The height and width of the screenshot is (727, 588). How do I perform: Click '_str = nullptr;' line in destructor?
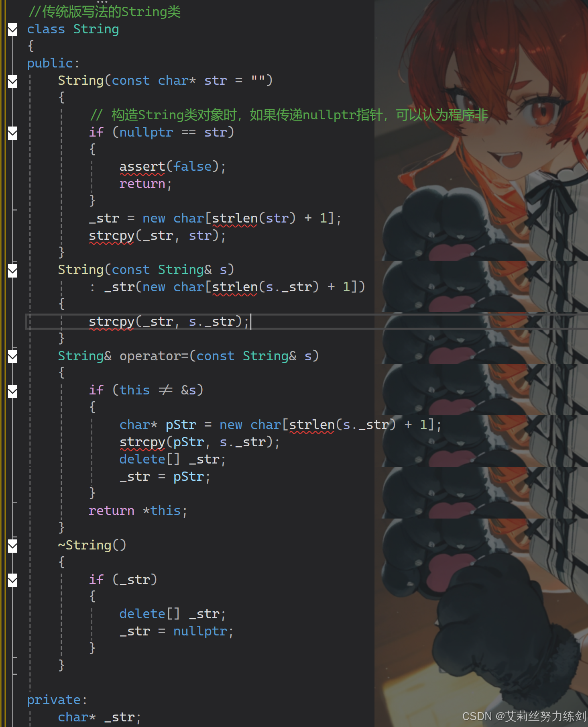[x=177, y=631]
